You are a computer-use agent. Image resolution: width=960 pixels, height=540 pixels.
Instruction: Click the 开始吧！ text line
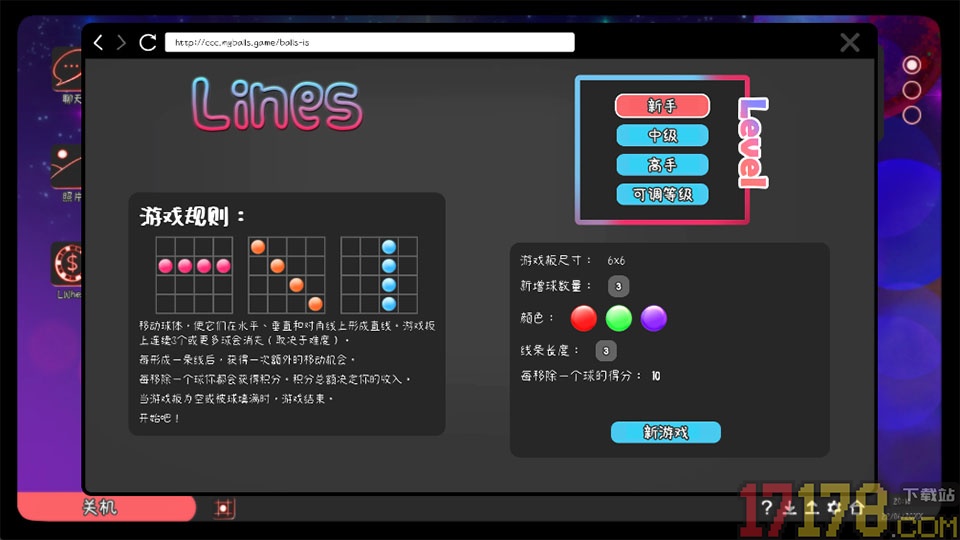click(x=159, y=418)
